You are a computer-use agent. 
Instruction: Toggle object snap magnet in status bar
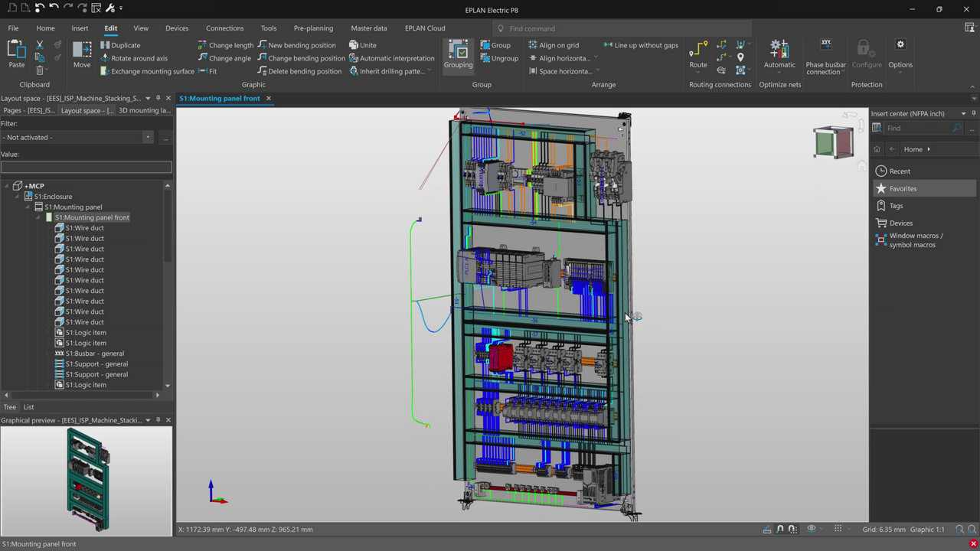[x=780, y=529]
